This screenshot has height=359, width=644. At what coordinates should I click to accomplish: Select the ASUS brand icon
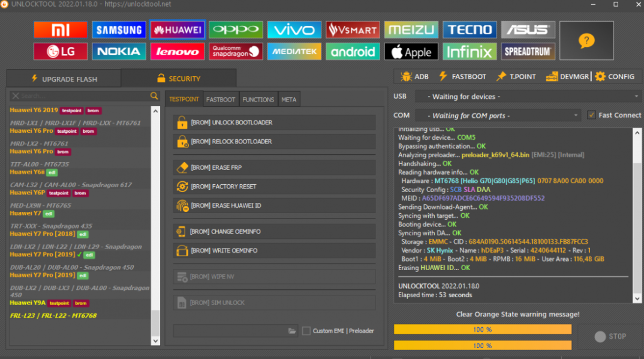pos(528,29)
